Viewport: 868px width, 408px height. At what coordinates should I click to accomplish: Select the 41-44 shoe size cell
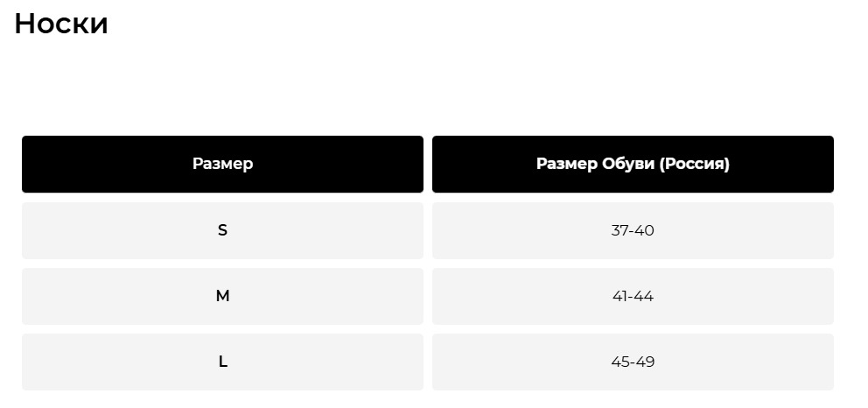tap(633, 296)
